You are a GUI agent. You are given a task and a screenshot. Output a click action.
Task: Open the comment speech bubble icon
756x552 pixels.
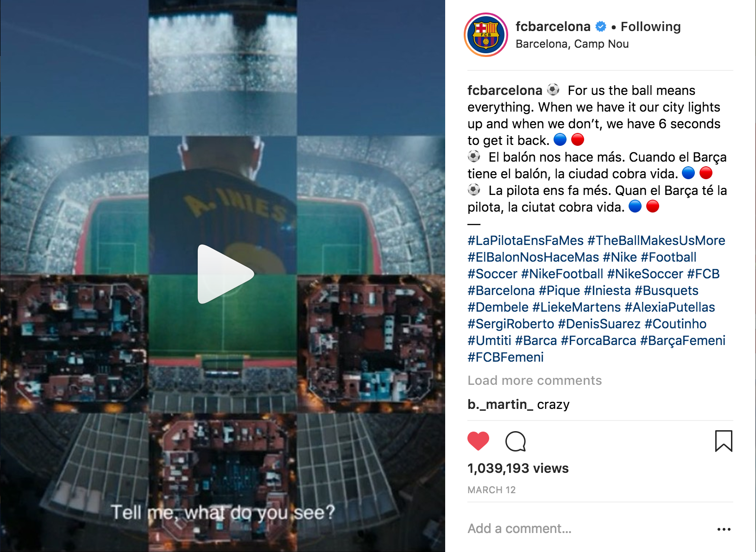(516, 441)
